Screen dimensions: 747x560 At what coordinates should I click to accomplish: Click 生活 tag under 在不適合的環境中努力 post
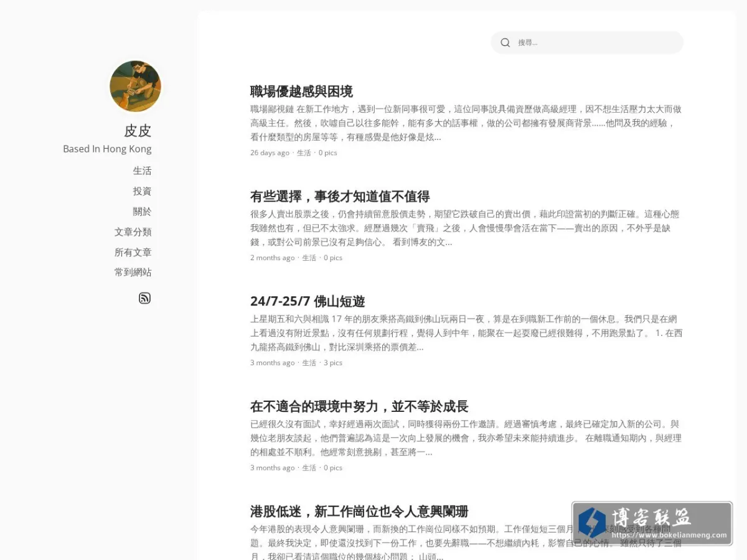click(309, 469)
